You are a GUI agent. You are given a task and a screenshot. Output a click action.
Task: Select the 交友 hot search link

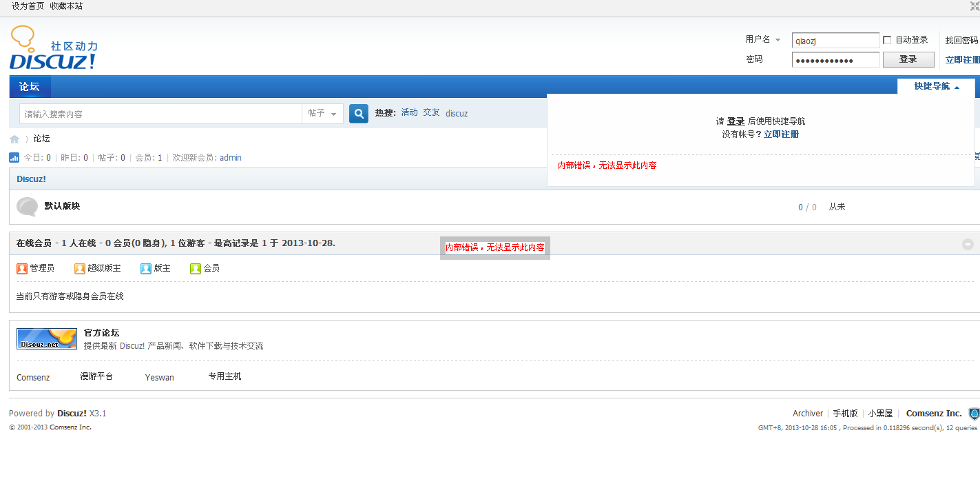click(432, 113)
